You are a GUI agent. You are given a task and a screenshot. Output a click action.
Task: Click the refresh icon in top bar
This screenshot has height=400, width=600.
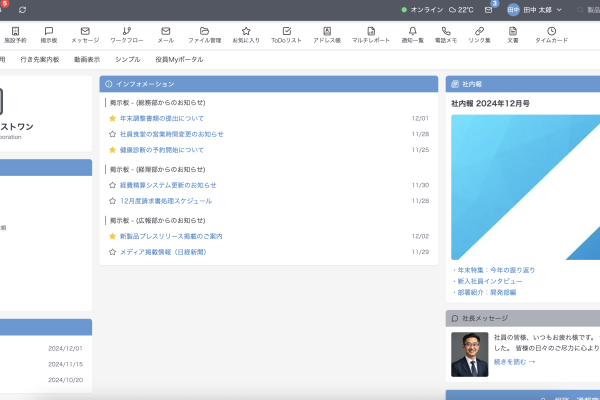tap(23, 10)
